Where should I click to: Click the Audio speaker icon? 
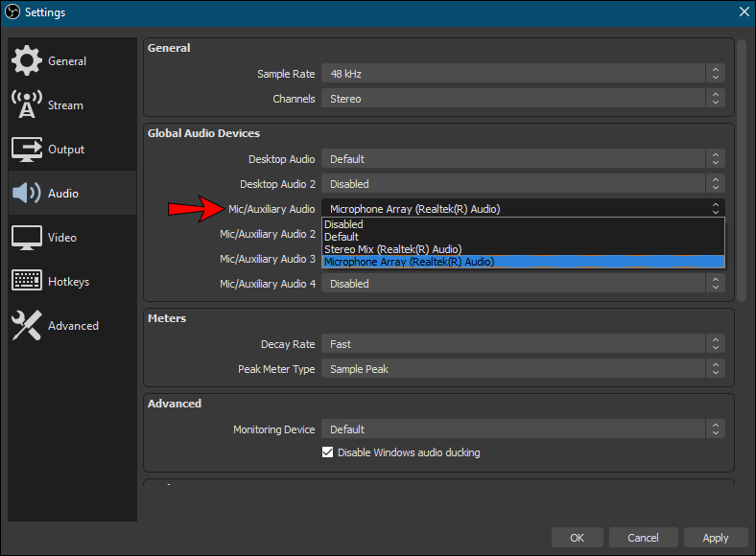coord(26,194)
